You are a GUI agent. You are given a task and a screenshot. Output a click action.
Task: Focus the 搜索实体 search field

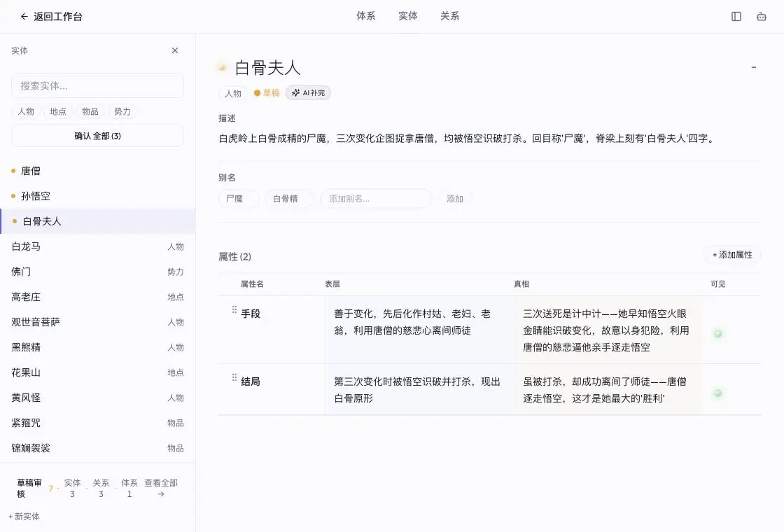tap(97, 86)
